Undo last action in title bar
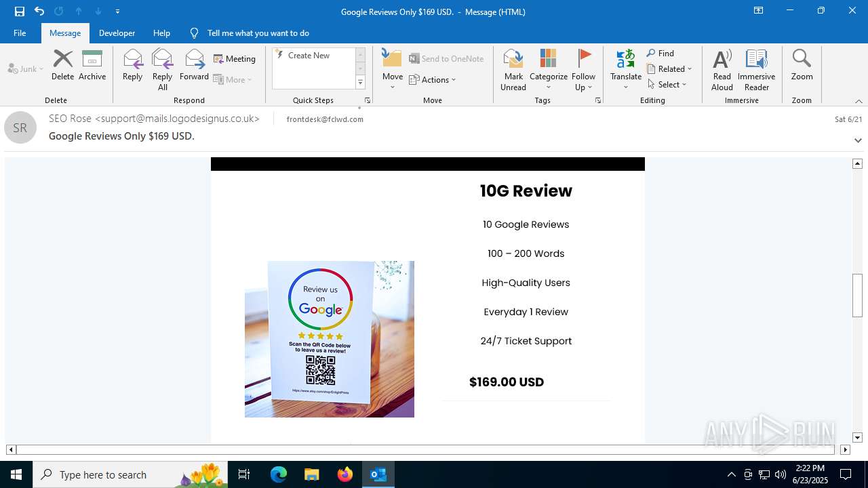 pyautogui.click(x=39, y=12)
